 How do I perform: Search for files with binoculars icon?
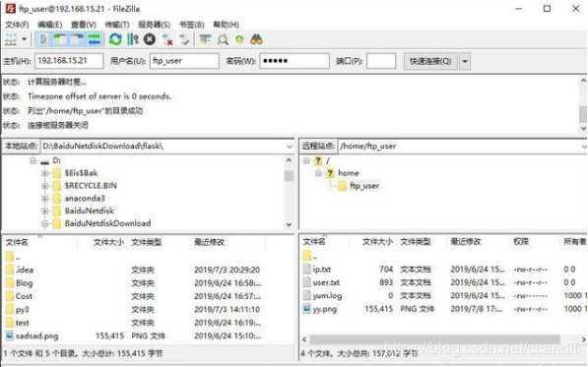coord(256,39)
